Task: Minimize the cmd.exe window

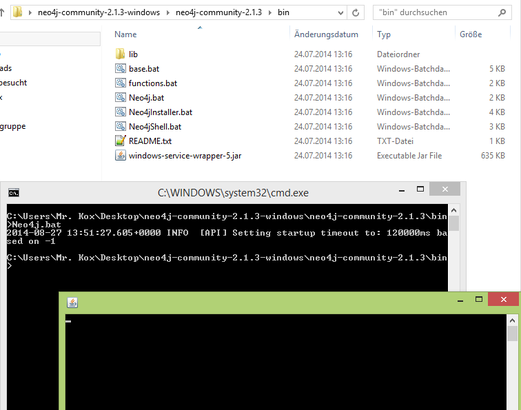Action: (402, 190)
